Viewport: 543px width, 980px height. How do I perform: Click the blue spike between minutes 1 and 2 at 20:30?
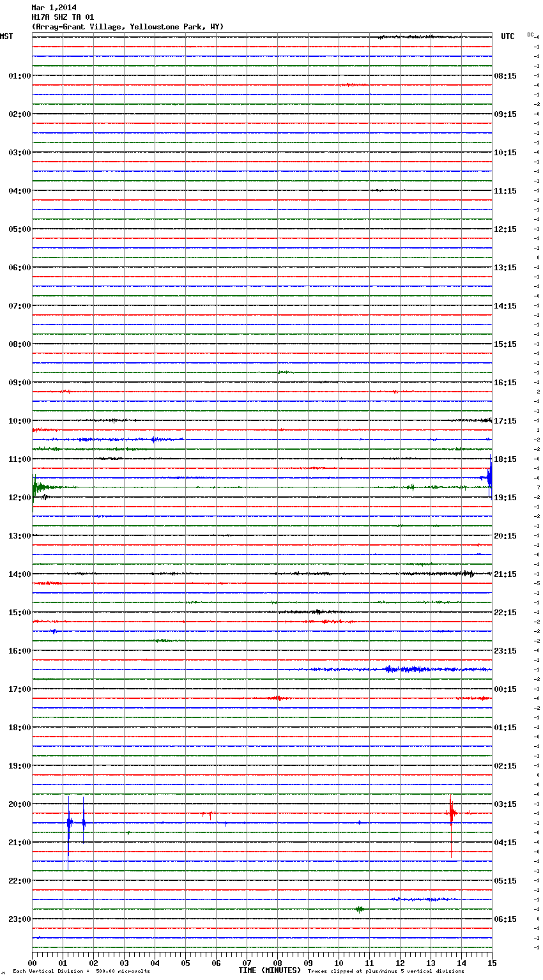(83, 821)
